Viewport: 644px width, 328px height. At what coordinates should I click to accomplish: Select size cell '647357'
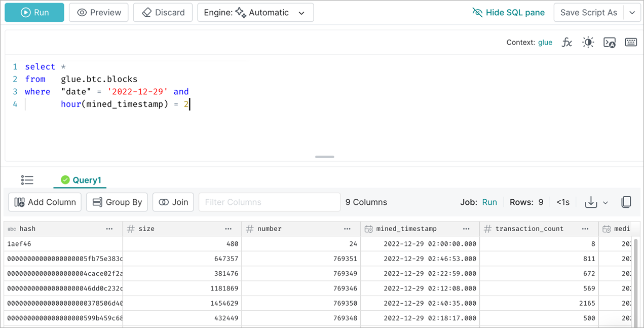coord(182,259)
